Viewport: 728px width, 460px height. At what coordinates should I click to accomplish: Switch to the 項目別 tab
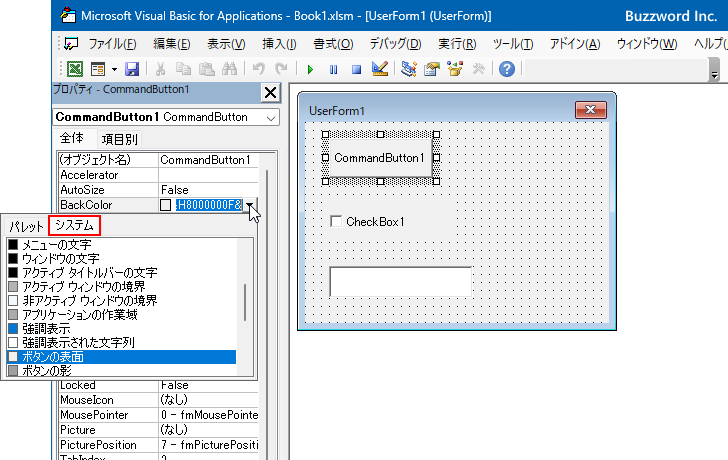[120, 139]
